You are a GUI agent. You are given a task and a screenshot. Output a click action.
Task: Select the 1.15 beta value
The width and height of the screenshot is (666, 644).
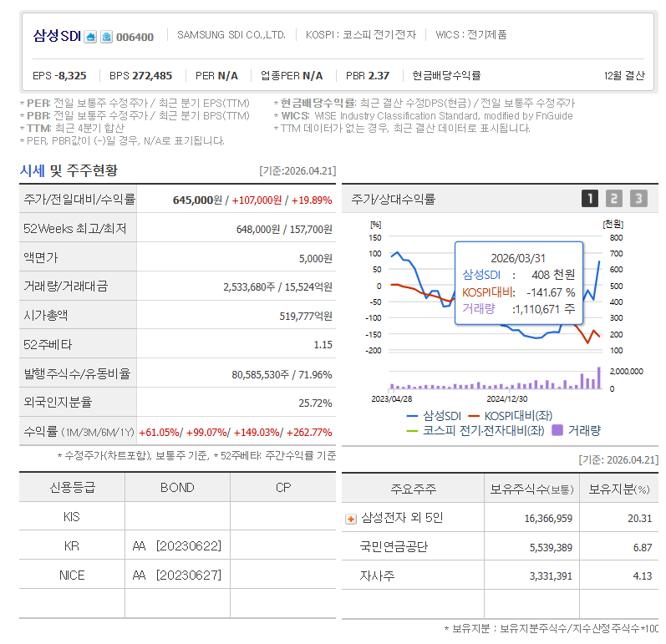[x=323, y=345]
